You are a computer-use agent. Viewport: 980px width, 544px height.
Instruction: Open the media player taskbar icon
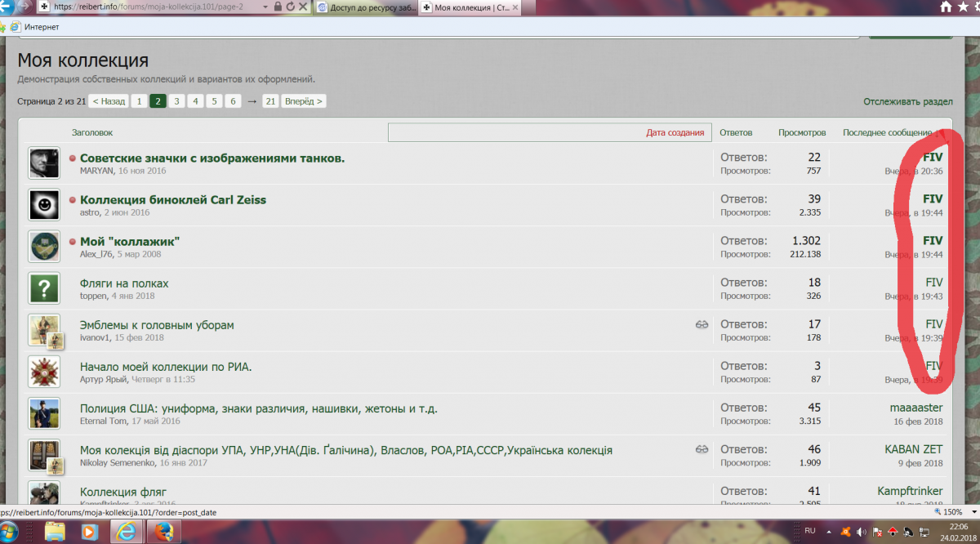[x=89, y=532]
